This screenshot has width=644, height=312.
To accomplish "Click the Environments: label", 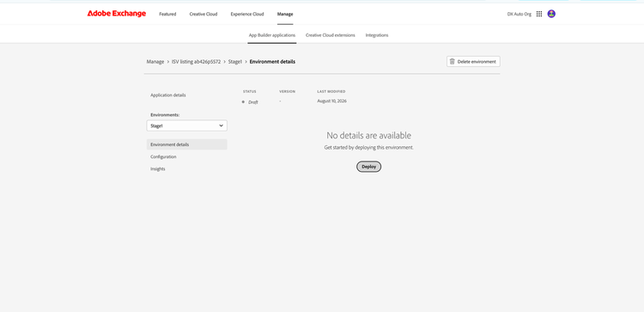I will [165, 114].
